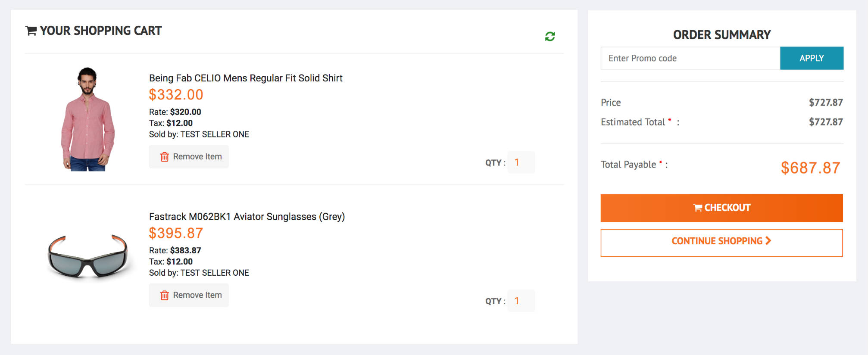Viewport: 868px width, 355px height.
Task: Click the Continue Shopping chevron arrow
Action: 768,241
